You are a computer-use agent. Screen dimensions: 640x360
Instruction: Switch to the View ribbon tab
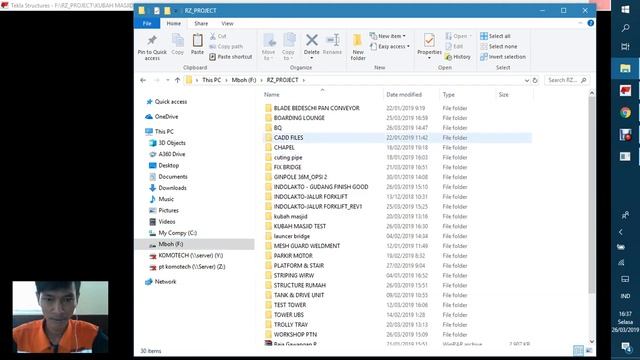(227, 24)
